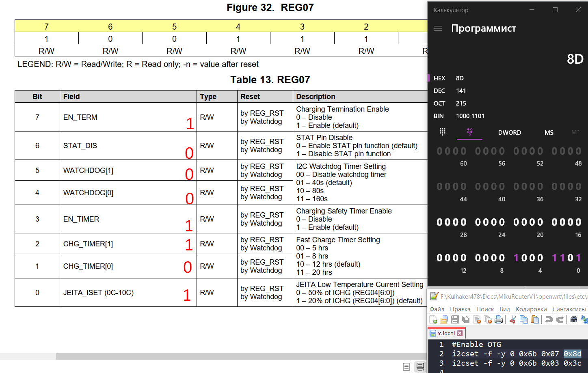The height and width of the screenshot is (373, 588).
Task: Open the Синтаксисы menu in Notepad++
Action: pos(569,309)
